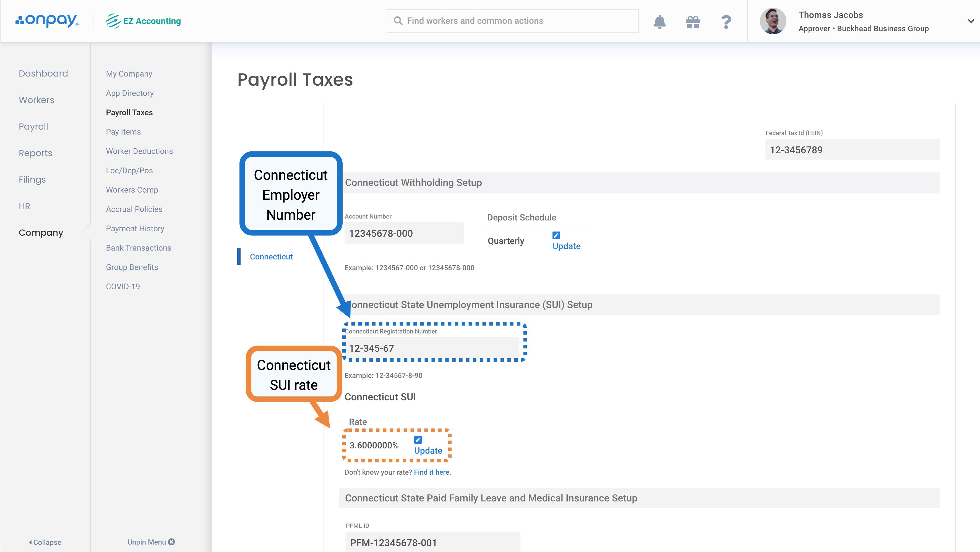Open the gift rewards icon
Screen dimensions: 980x552
click(x=693, y=22)
